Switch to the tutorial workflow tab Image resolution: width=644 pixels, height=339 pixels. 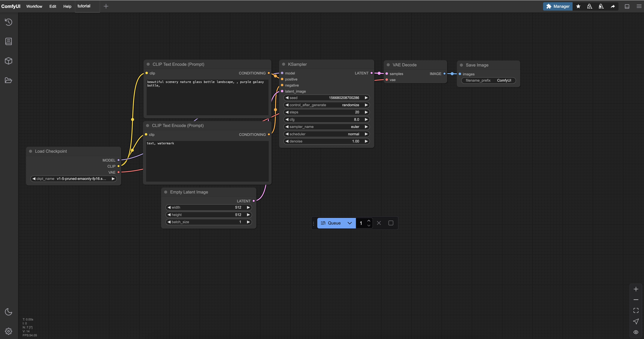[84, 6]
